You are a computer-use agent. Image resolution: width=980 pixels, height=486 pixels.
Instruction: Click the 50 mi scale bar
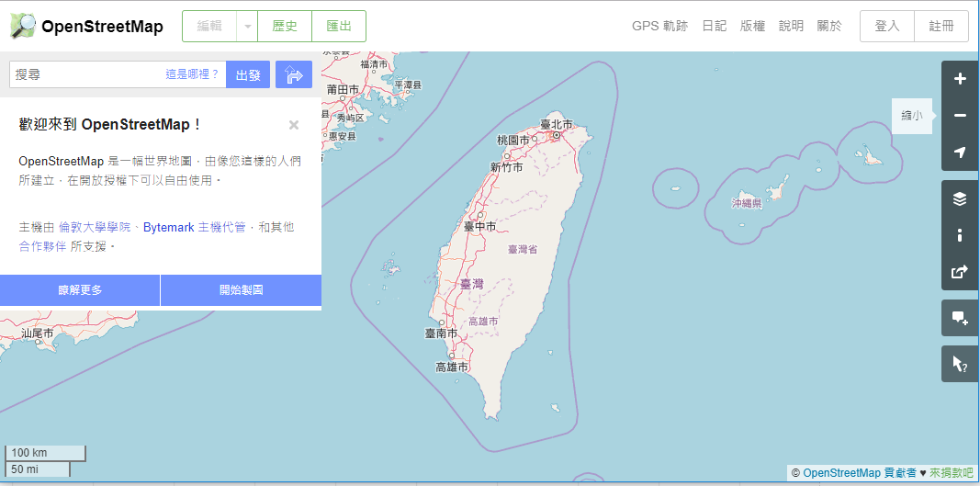pos(38,469)
